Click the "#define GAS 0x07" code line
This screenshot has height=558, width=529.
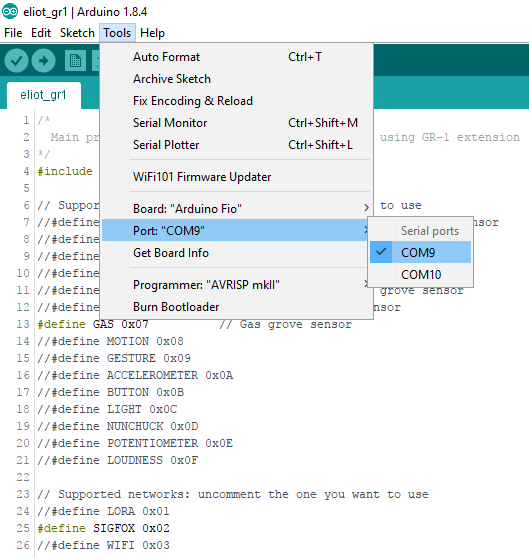pos(93,324)
